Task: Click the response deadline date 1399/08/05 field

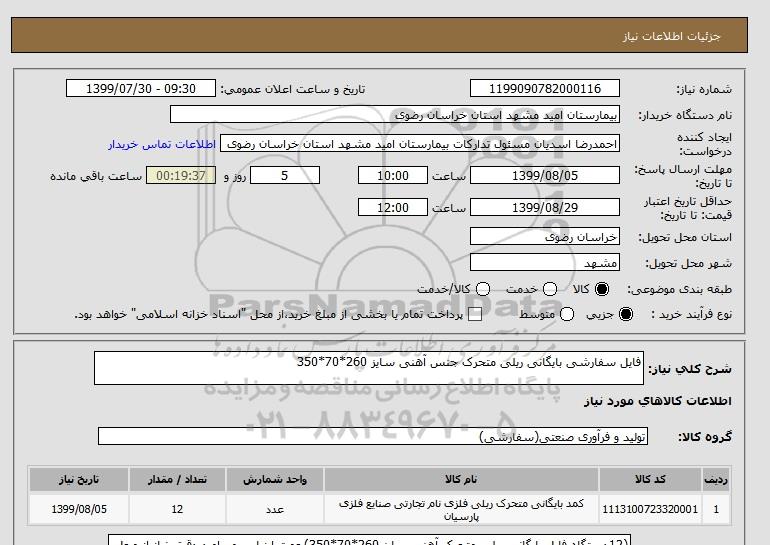Action: (545, 175)
